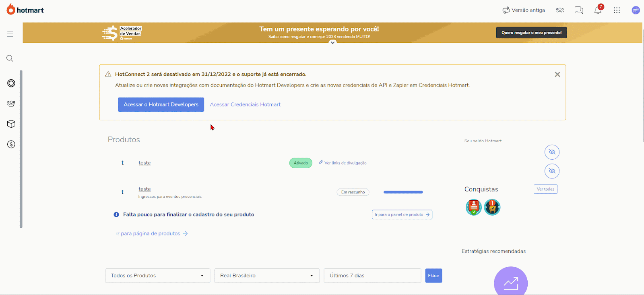Toggle the second balance visibility eye
644x295 pixels.
(552, 171)
